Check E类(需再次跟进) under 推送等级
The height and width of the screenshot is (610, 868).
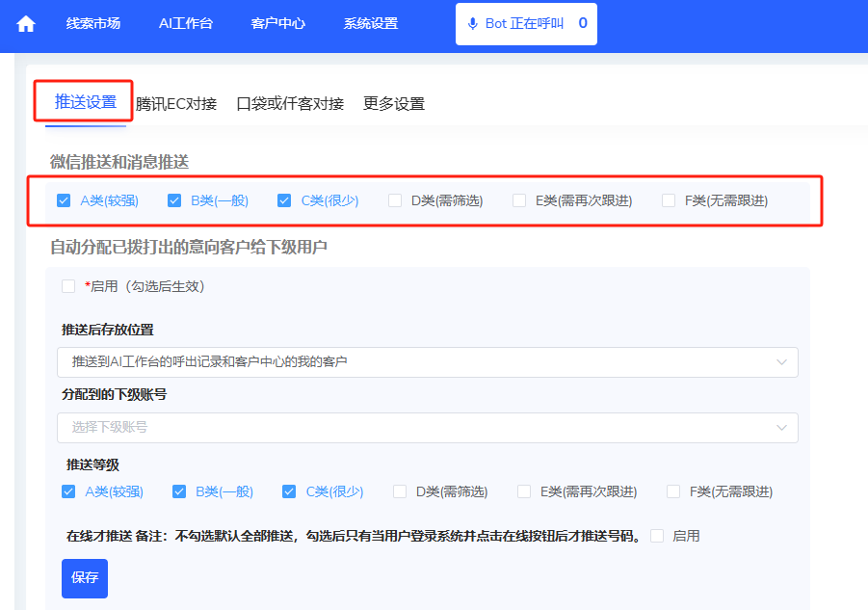click(524, 491)
